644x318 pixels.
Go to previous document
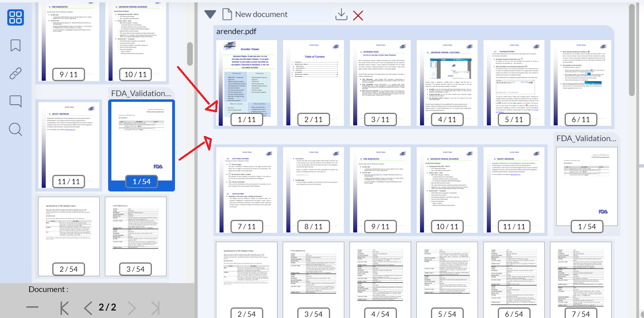87,308
